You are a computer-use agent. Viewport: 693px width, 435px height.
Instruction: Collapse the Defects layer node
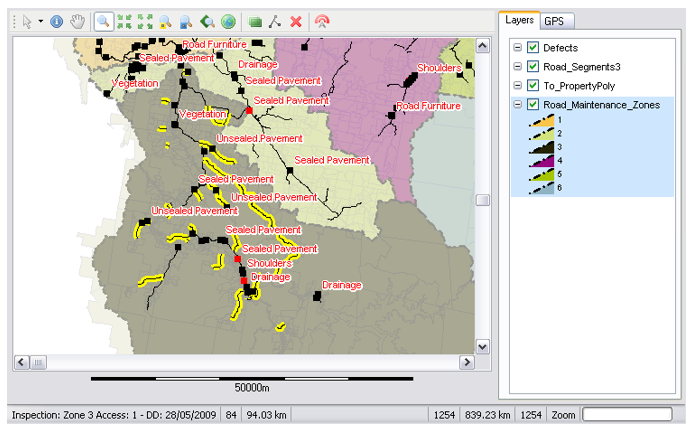coord(517,48)
